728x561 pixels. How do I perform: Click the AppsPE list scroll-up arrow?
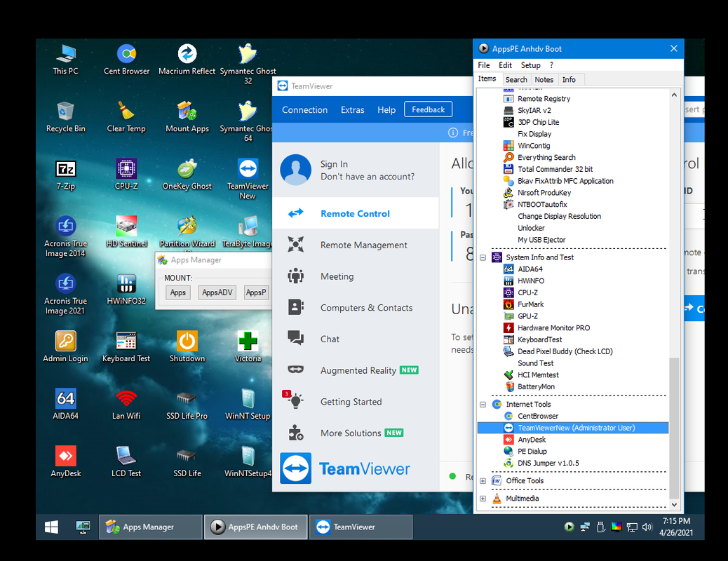674,95
